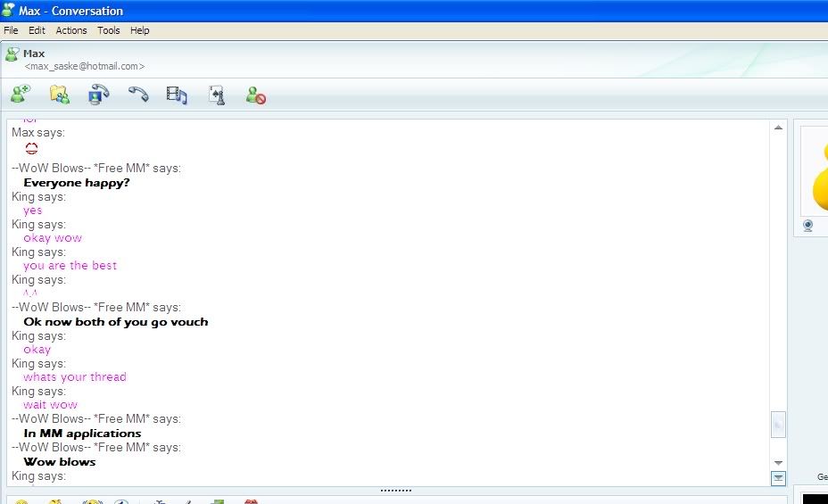Image resolution: width=828 pixels, height=504 pixels.
Task: Open the Edit menu
Action: coord(37,30)
